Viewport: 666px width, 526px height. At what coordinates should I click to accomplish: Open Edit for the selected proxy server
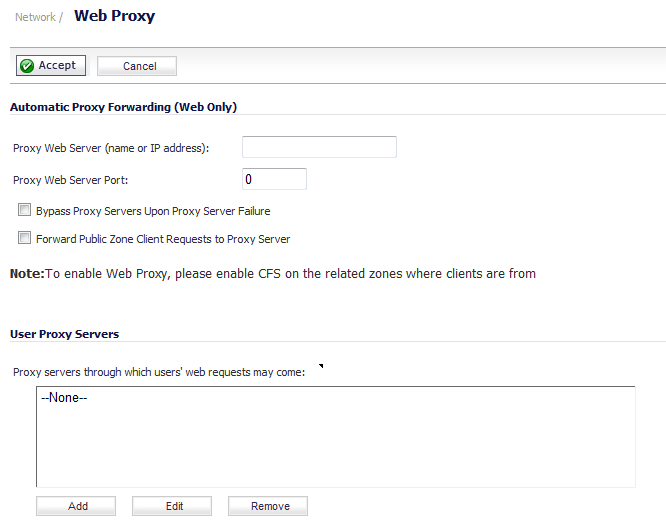(x=172, y=506)
